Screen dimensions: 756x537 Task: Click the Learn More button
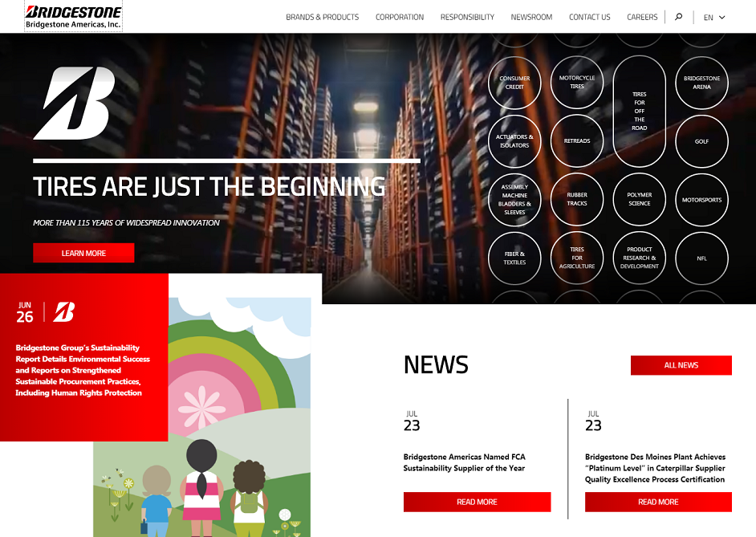coord(83,253)
